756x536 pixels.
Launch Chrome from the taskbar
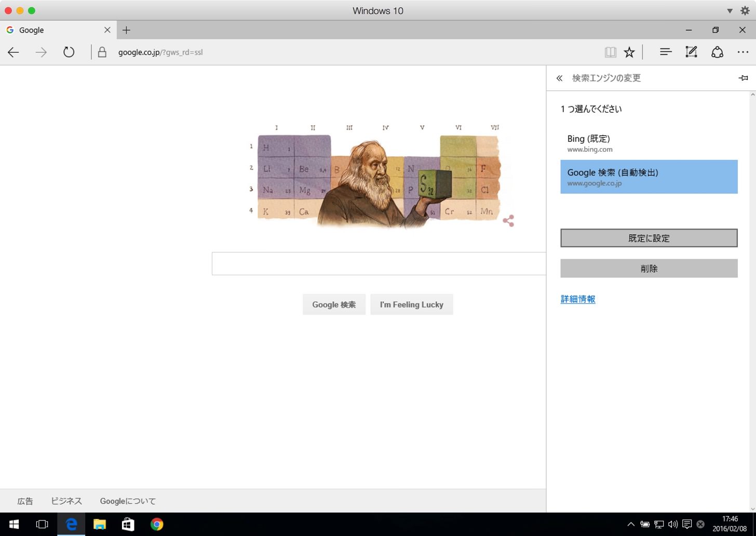tap(157, 524)
